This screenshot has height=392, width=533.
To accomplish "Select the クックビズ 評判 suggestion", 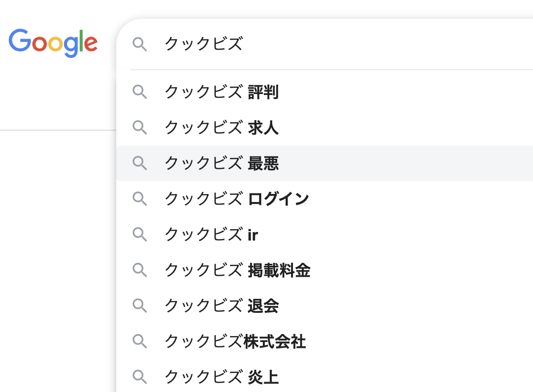I will (x=221, y=92).
